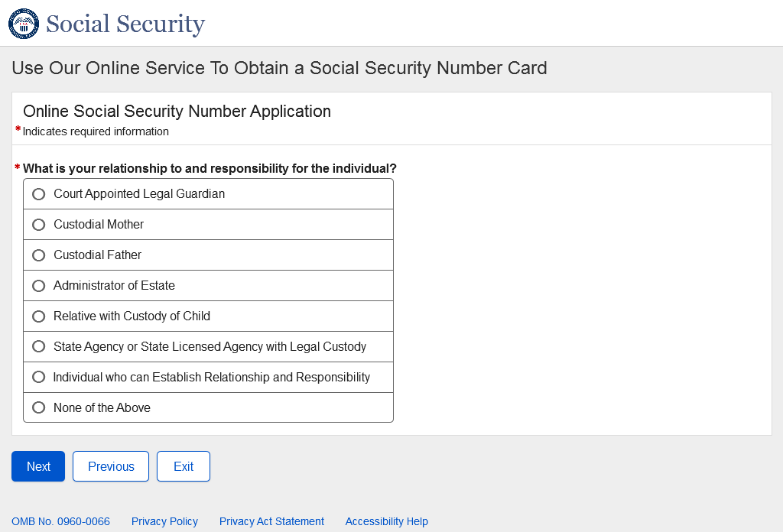Choose State Agency with Legal Custody
This screenshot has height=532, width=783.
[x=39, y=347]
